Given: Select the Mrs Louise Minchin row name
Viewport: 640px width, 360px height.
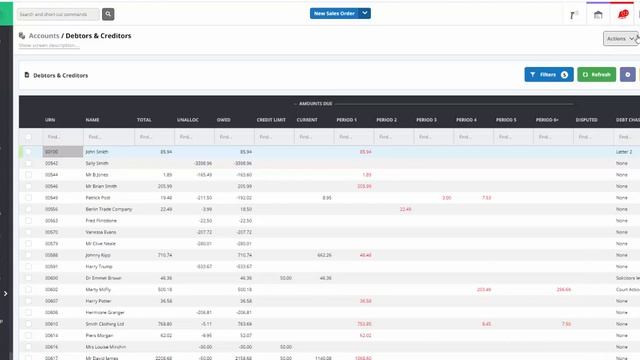Looking at the screenshot, I should click(x=105, y=347).
